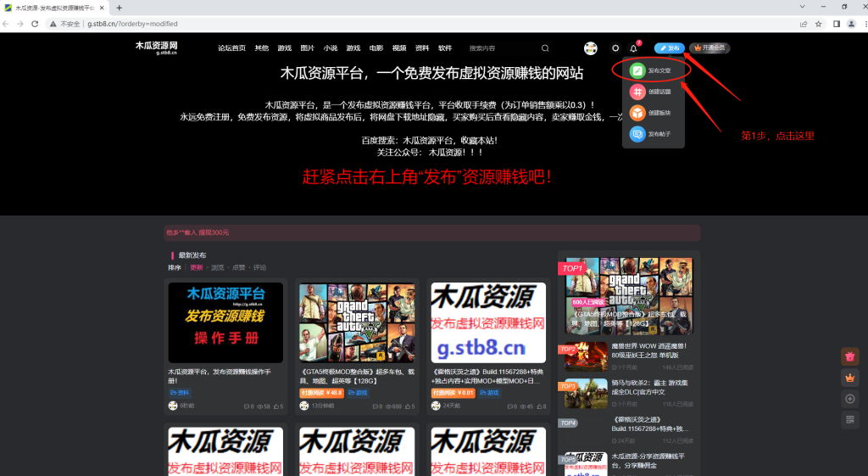Click the 不安全 site security warning icon
The height and width of the screenshot is (476, 868).
pos(53,24)
